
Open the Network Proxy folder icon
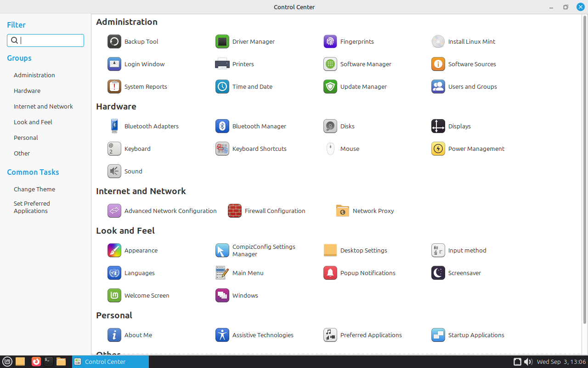click(x=343, y=211)
